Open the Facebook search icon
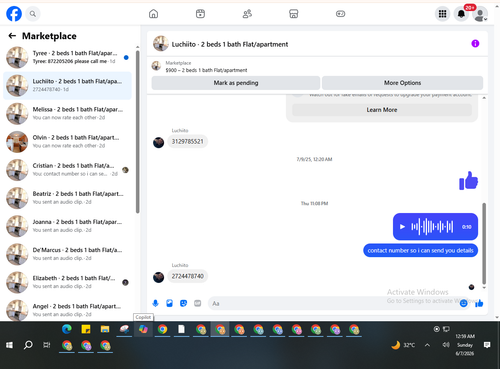The image size is (500, 369). coord(33,14)
